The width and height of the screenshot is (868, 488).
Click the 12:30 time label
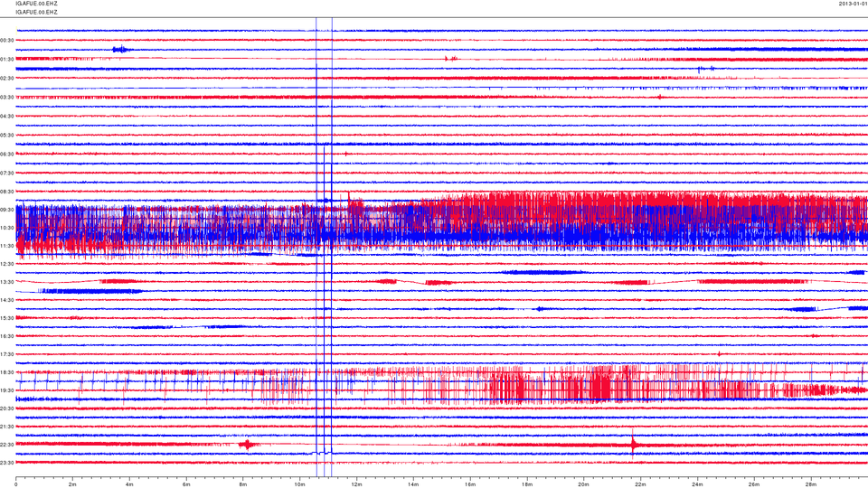(x=7, y=264)
